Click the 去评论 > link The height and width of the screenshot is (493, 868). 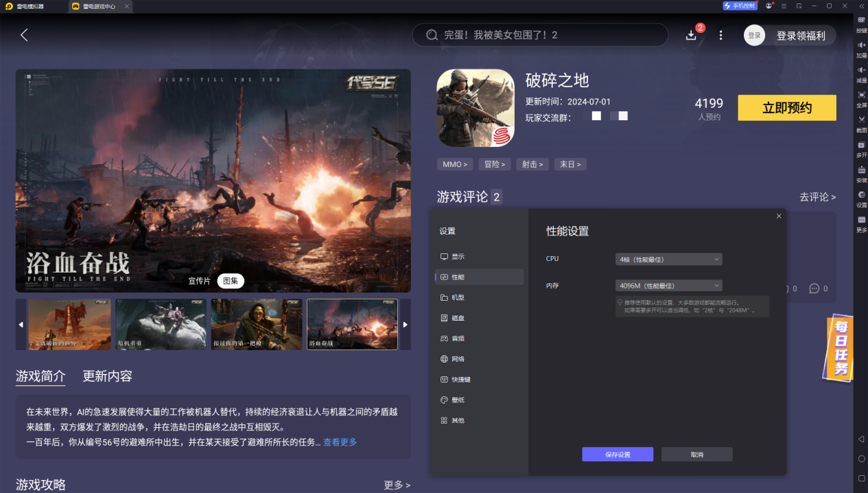tap(818, 197)
